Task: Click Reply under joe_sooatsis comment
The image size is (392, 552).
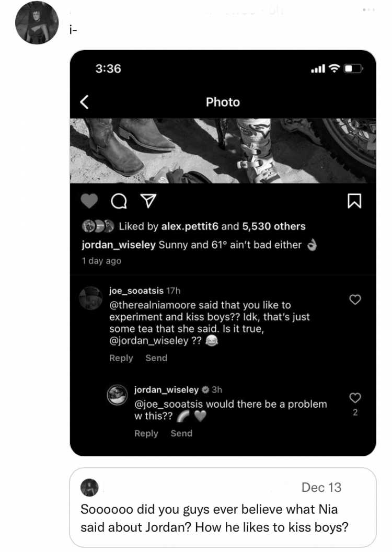Action: pos(121,358)
